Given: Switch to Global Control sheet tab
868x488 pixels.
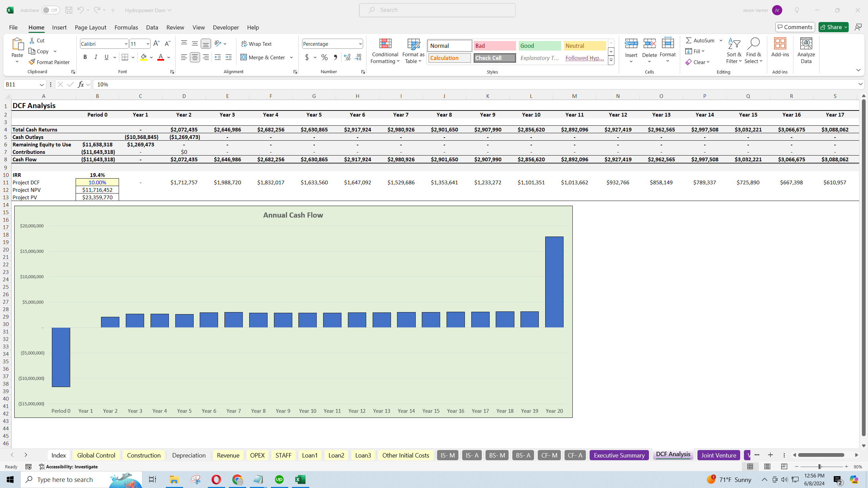Looking at the screenshot, I should (x=96, y=455).
